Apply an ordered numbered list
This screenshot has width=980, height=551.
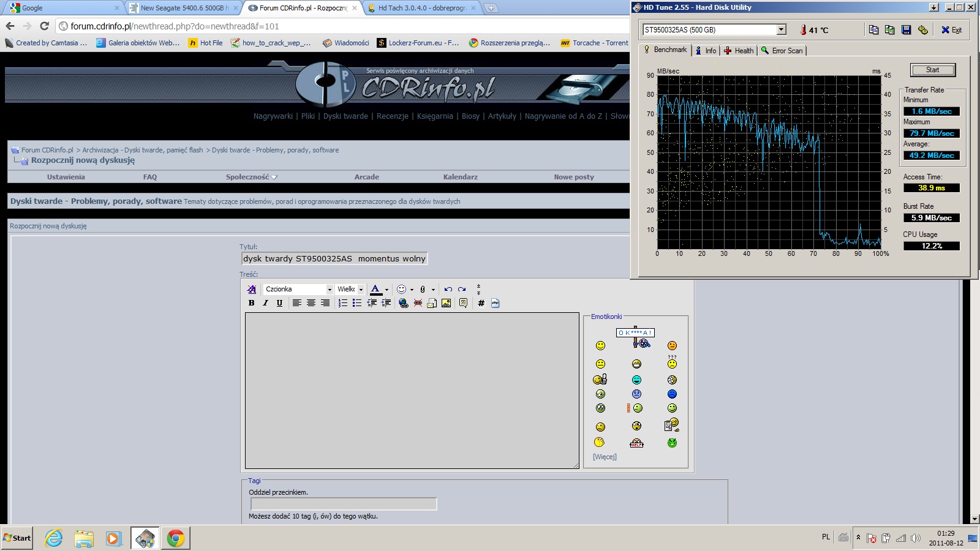[343, 303]
